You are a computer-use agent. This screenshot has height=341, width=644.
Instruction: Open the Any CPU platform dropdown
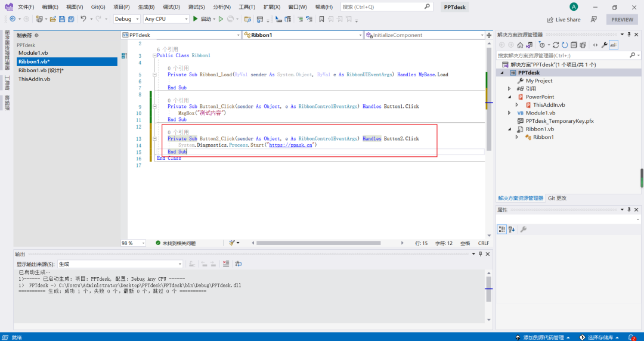(166, 19)
